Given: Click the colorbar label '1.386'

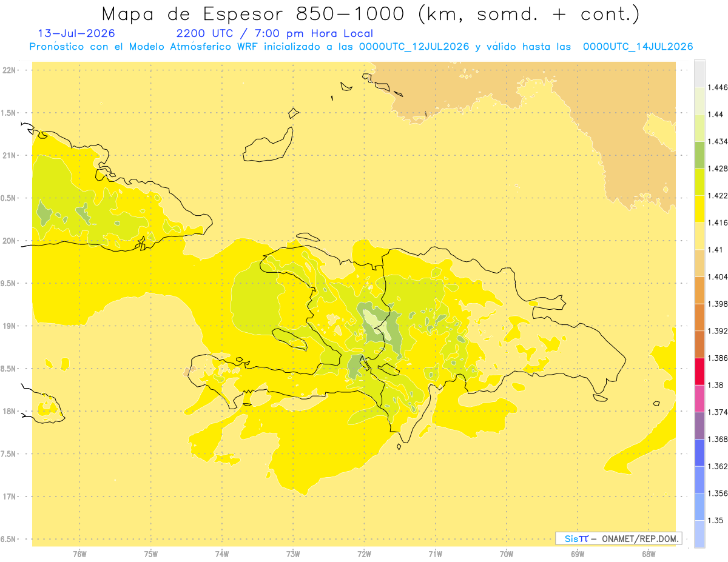Looking at the screenshot, I should point(717,358).
